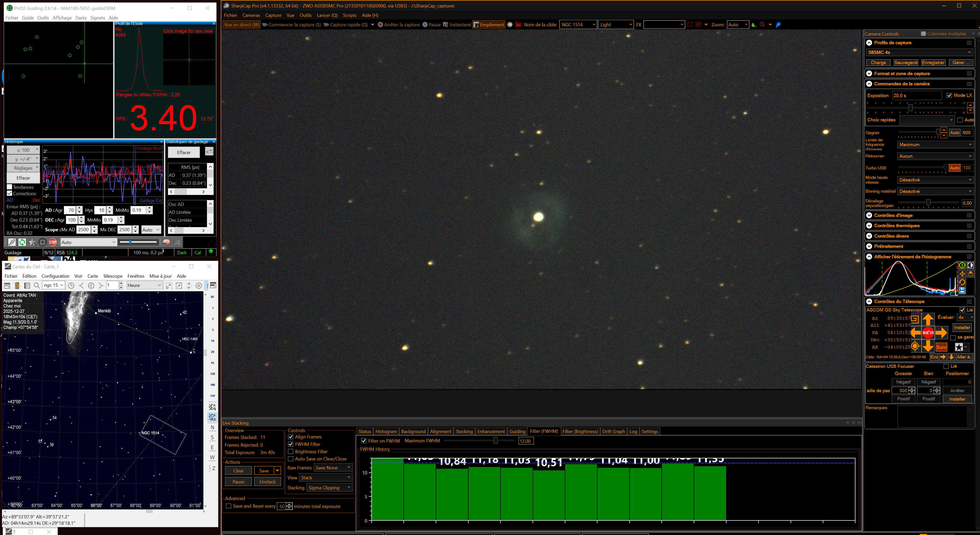Click the histogram reset circular arrow icon
This screenshot has width=980, height=535.
[962, 282]
